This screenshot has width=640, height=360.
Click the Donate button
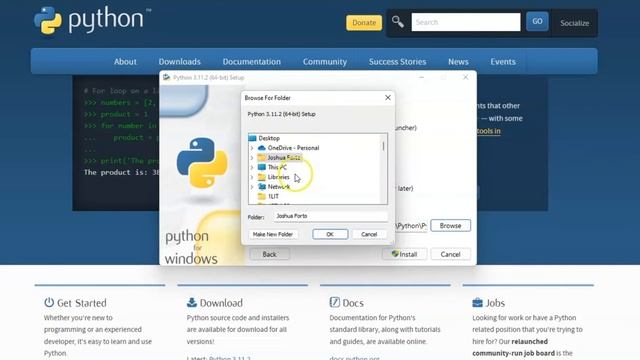(364, 23)
